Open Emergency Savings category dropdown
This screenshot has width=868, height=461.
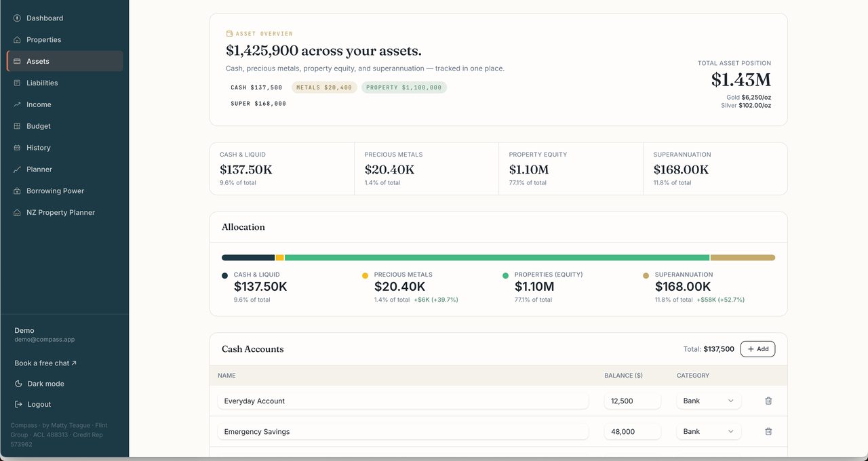(x=709, y=431)
